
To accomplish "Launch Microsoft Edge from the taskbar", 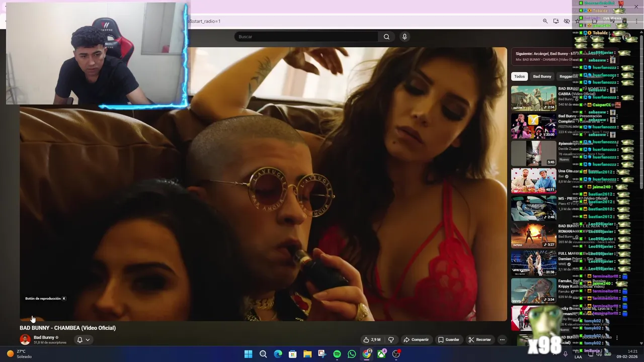I will (278, 354).
